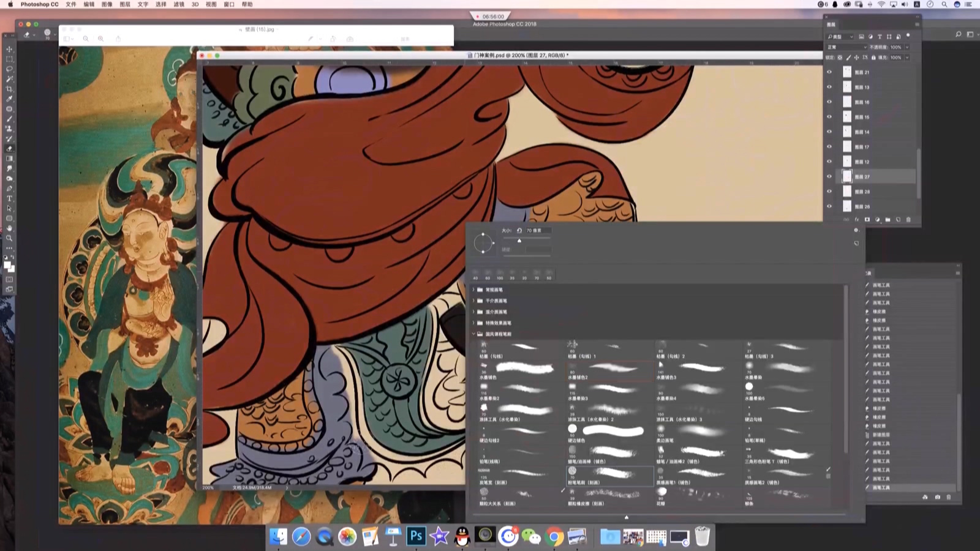Expand the 特殊效果画笔 brush folder

point(473,323)
